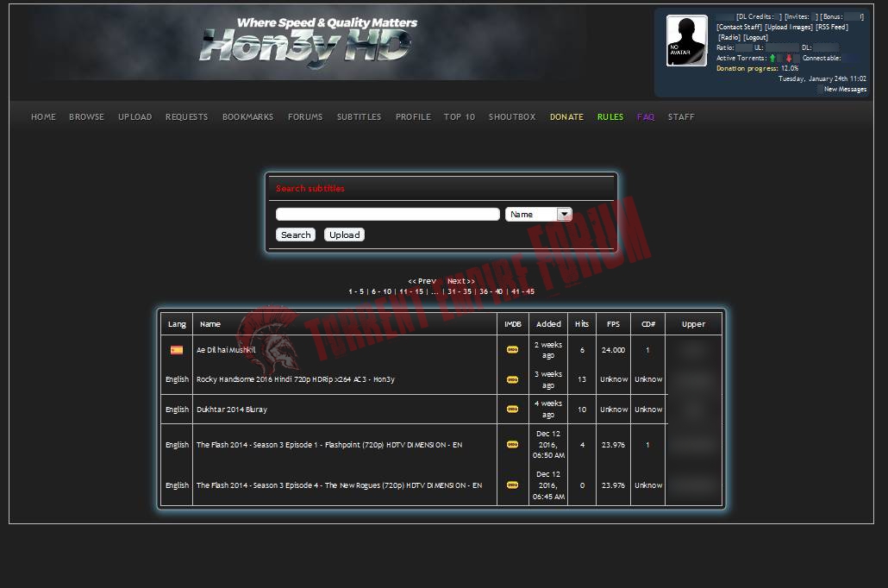
Task: Open The Flash Episode 4 New Rogues subtitle
Action: coord(339,485)
